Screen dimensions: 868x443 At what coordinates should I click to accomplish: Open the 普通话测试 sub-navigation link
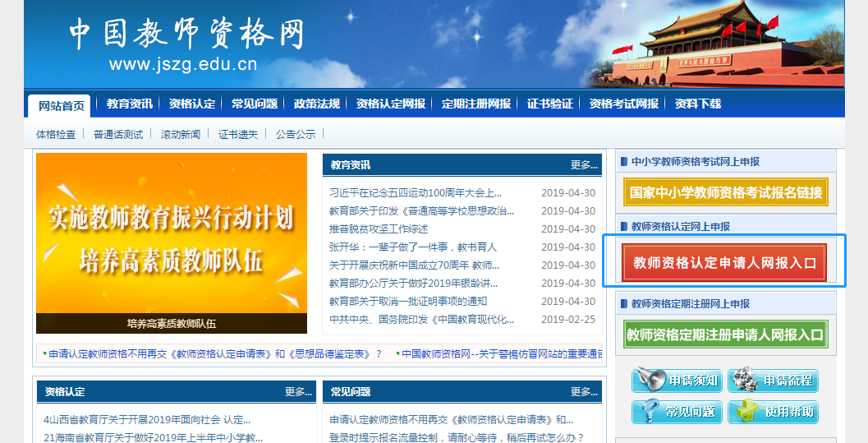coord(118,134)
